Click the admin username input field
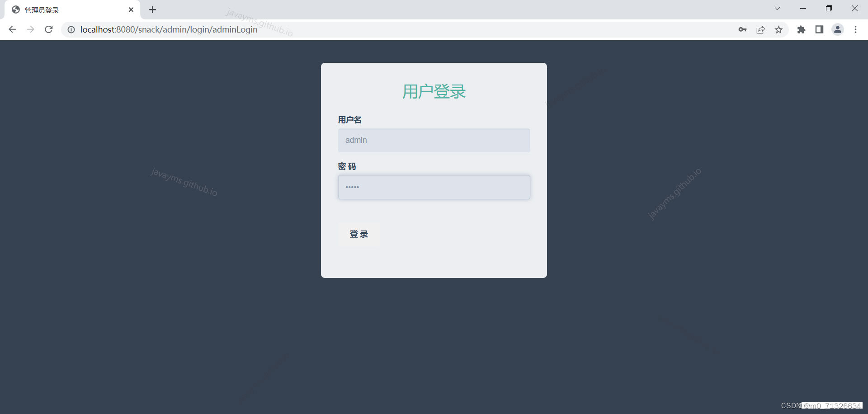The image size is (868, 414). point(434,140)
